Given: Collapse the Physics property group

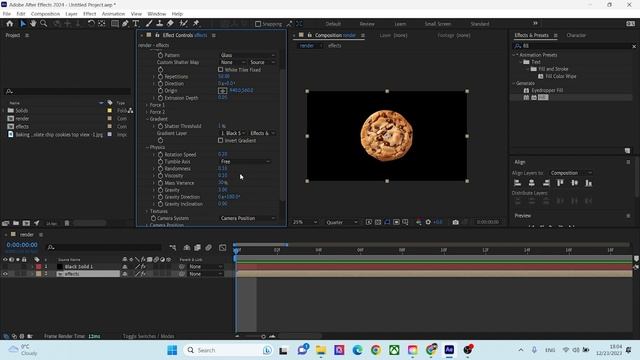Looking at the screenshot, I should click(x=147, y=147).
